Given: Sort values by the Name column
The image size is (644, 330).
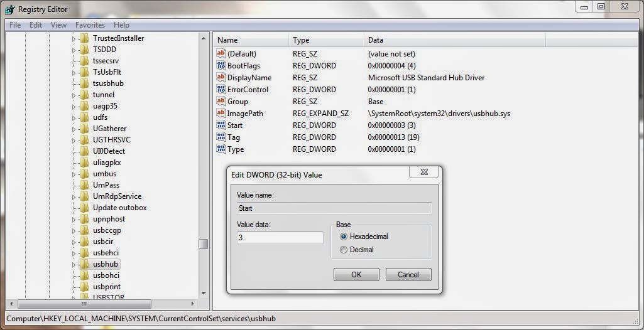Looking at the screenshot, I should pyautogui.click(x=251, y=40).
